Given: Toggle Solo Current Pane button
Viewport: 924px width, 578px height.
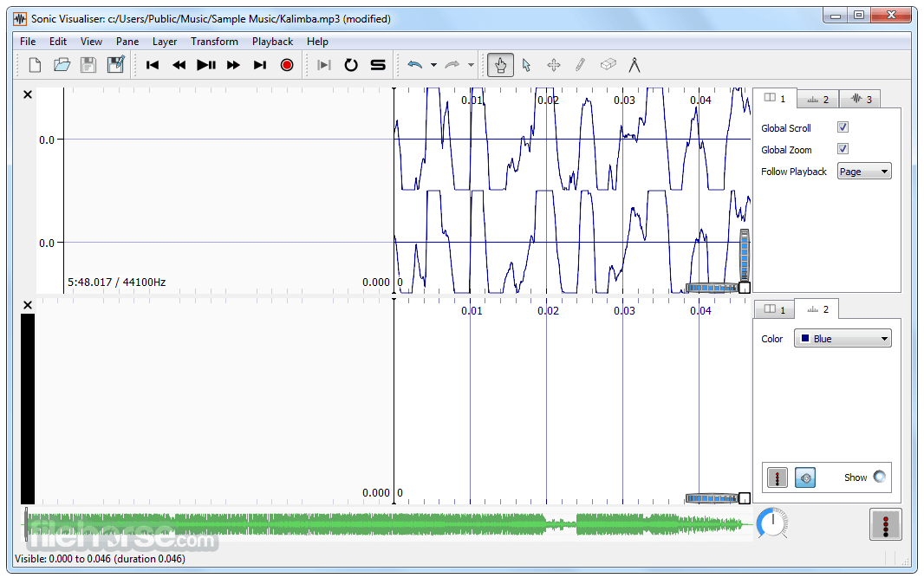Looking at the screenshot, I should pyautogui.click(x=378, y=65).
